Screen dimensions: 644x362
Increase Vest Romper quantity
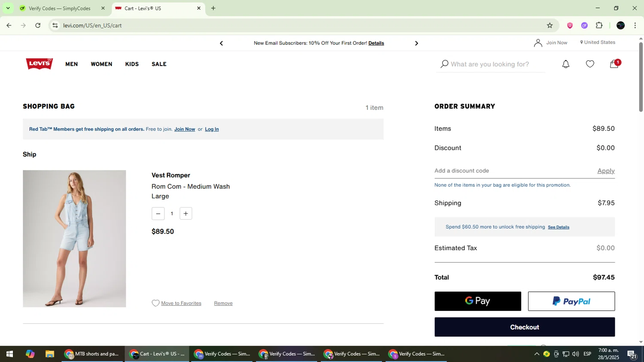(x=185, y=214)
